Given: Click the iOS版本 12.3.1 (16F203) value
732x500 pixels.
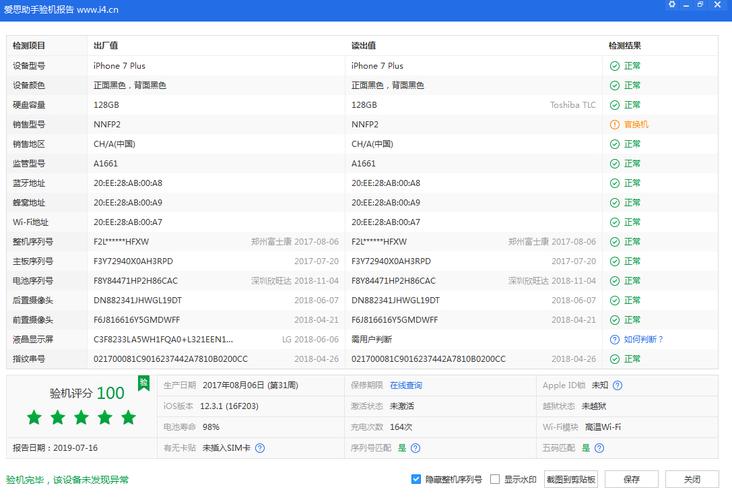Looking at the screenshot, I should coord(229,406).
